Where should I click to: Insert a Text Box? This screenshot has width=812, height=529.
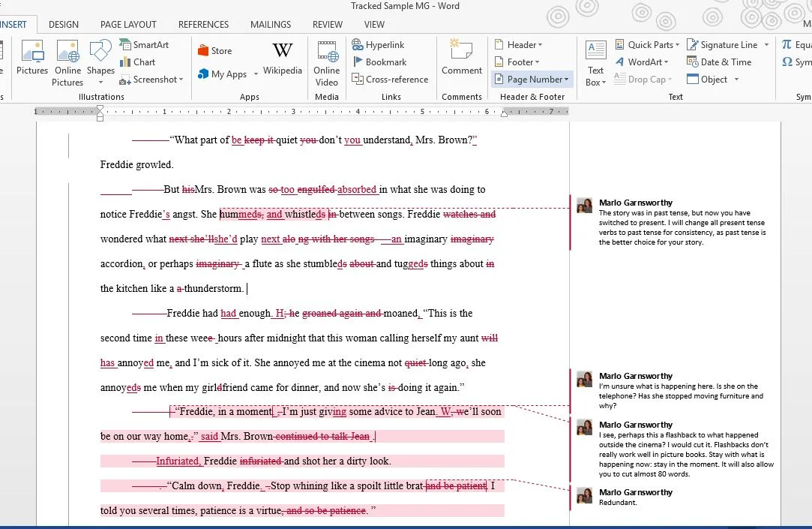595,63
